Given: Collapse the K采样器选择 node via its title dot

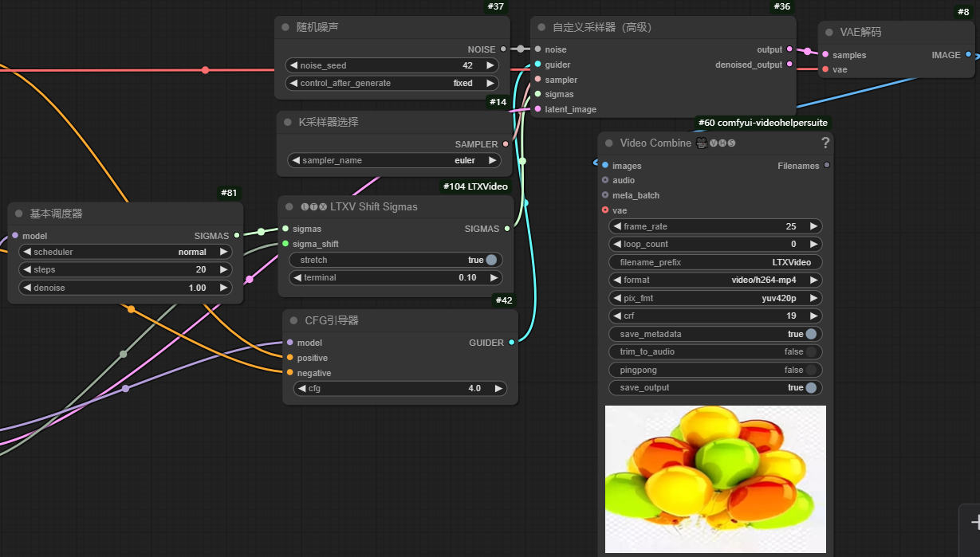Looking at the screenshot, I should pyautogui.click(x=288, y=122).
